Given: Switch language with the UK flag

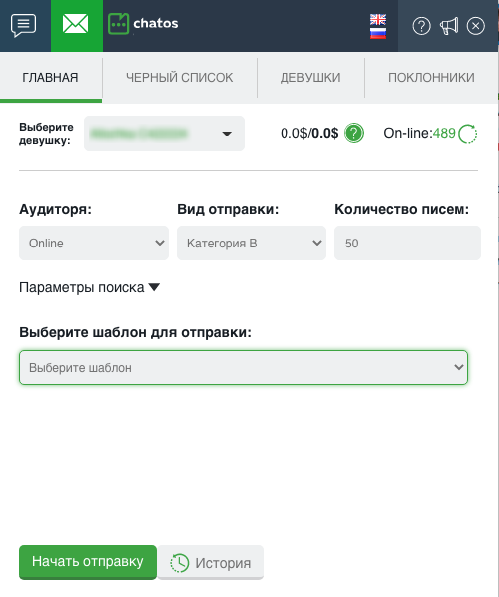Looking at the screenshot, I should [378, 19].
